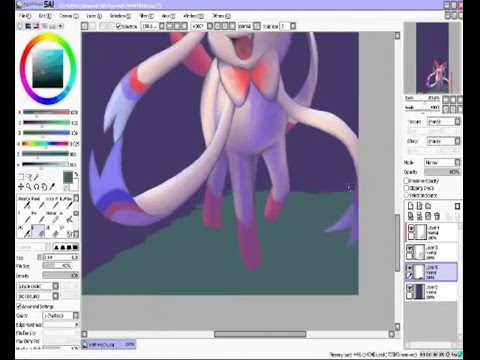Screen dimensions: 480x360
Task: Toggle the HSV slider panel icon
Action: (36, 26)
